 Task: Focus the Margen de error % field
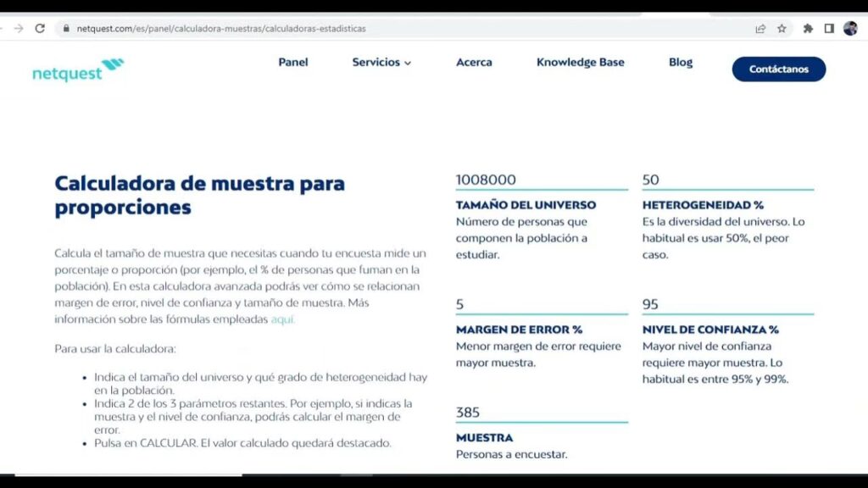(541, 304)
